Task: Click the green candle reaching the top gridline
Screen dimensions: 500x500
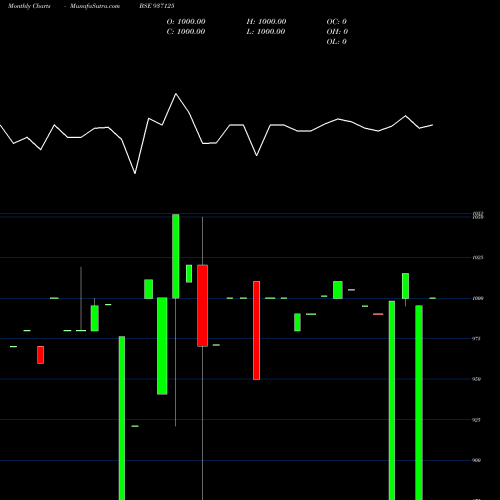Action: pyautogui.click(x=176, y=256)
